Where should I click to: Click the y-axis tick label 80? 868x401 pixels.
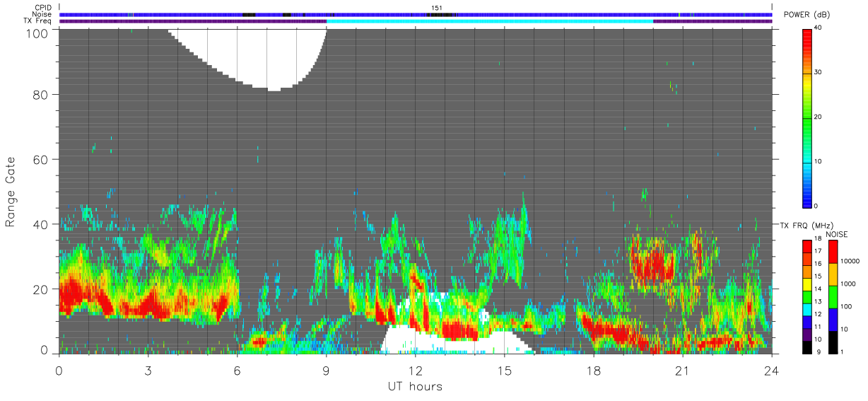coord(42,94)
